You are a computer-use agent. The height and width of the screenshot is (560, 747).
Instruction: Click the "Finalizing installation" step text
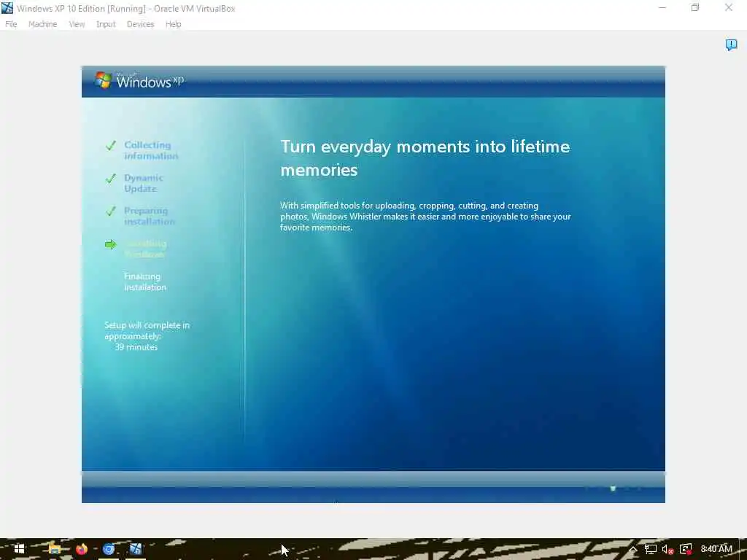coord(145,282)
